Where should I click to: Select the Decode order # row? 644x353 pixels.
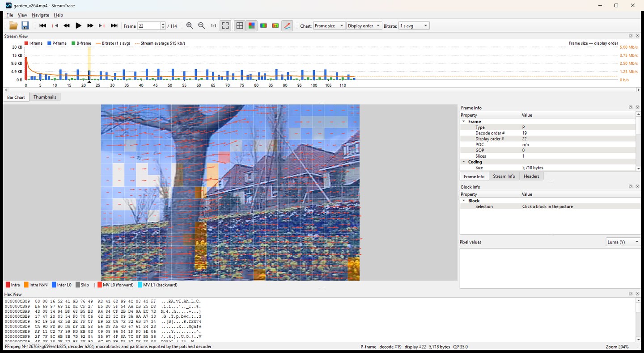pos(548,133)
